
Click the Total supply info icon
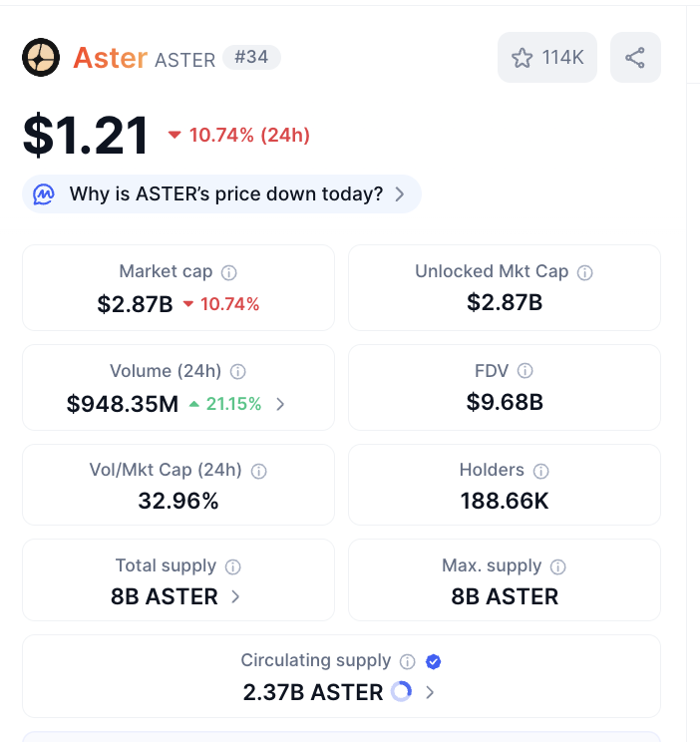233,566
